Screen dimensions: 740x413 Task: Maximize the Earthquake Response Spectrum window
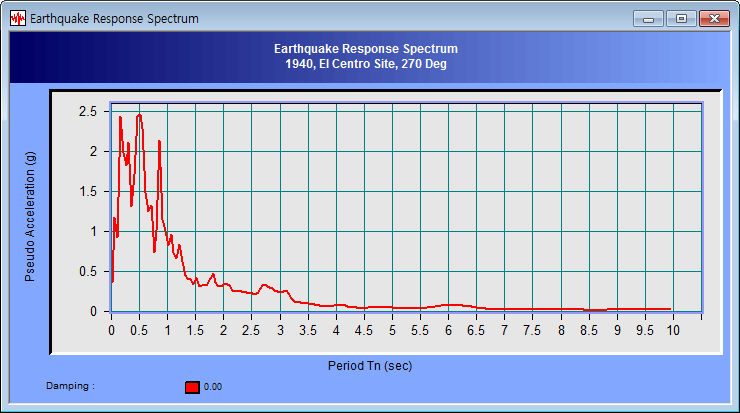coord(681,18)
